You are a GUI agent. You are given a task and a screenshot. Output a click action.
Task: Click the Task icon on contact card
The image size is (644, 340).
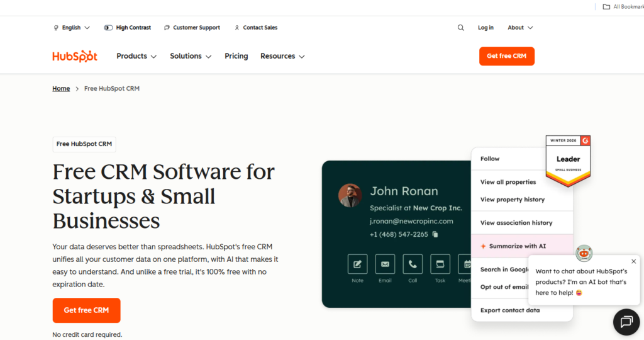[440, 264]
